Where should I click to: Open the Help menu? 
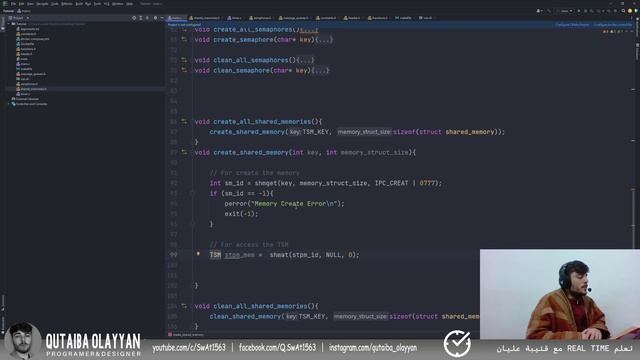[129, 4]
